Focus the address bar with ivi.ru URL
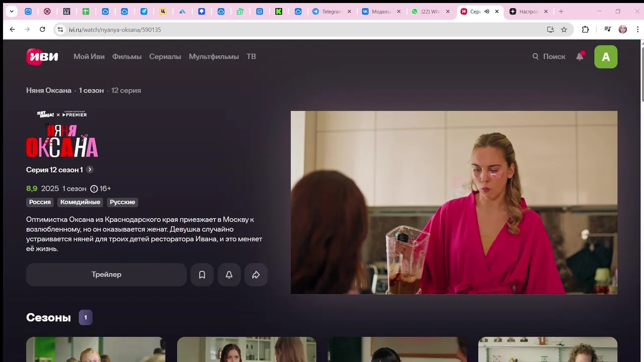The image size is (644, 362). point(302,30)
